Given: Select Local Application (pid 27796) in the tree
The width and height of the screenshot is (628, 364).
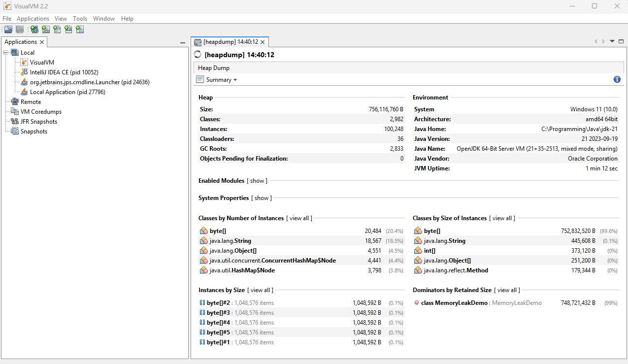Looking at the screenshot, I should coord(67,92).
